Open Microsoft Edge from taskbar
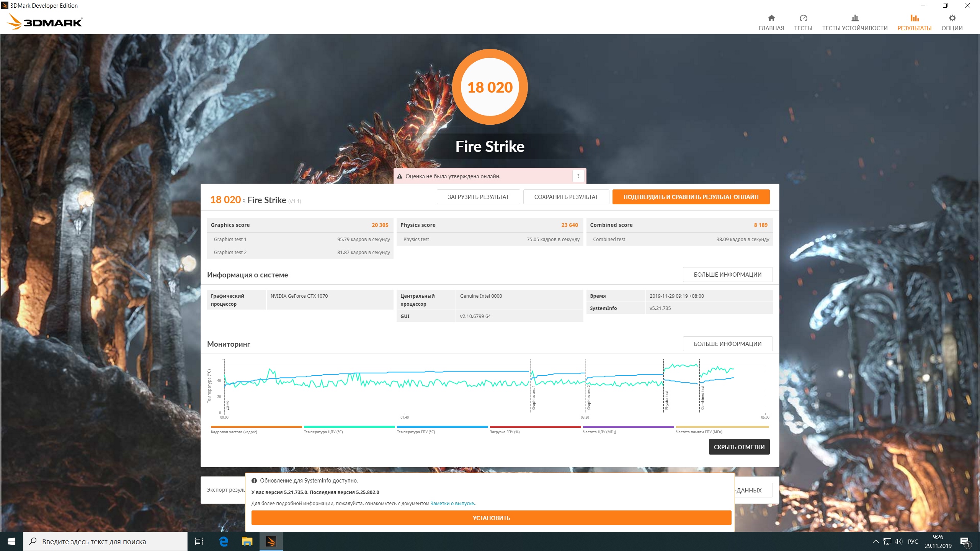The height and width of the screenshot is (551, 980). [x=224, y=541]
